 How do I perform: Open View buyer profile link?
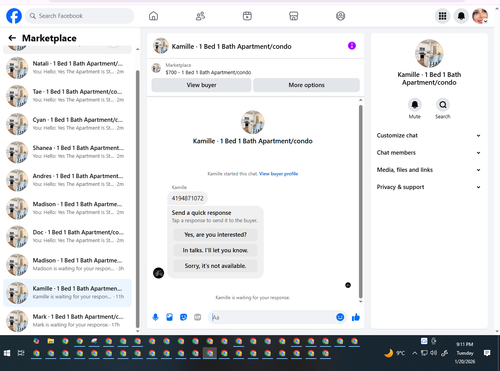(x=278, y=174)
